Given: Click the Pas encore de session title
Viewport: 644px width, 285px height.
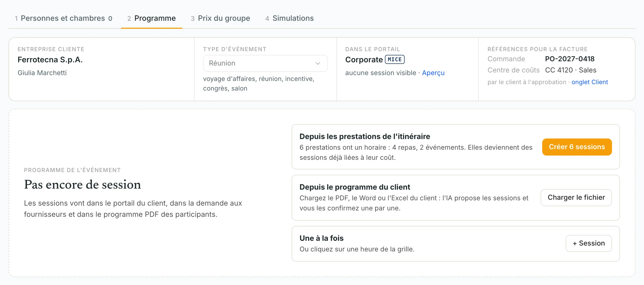Looking at the screenshot, I should (x=82, y=185).
